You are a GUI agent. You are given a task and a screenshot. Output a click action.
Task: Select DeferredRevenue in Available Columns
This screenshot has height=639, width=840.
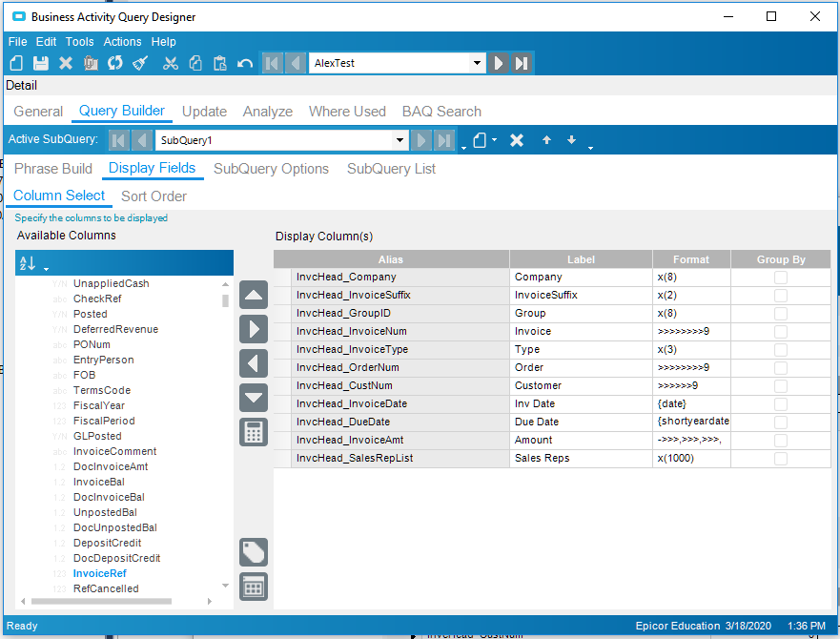[115, 329]
